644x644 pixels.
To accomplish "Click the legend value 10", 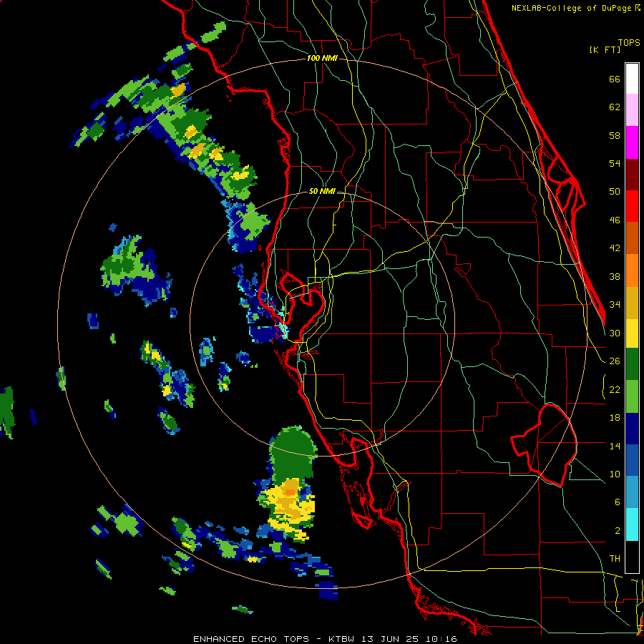I will [x=615, y=474].
